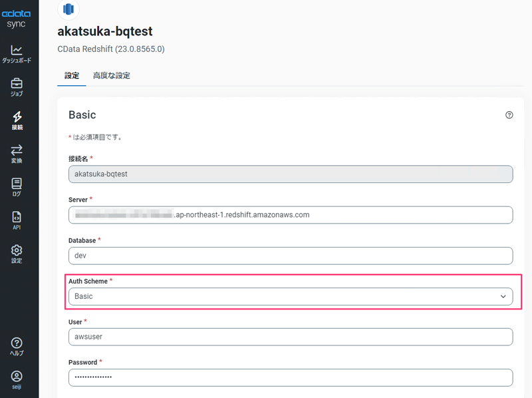Click the Database field containing dev
Screen dimensions: 532x398
point(291,256)
